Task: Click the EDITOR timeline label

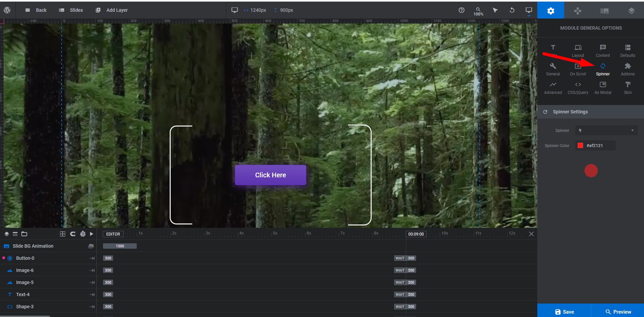Action: (113, 234)
